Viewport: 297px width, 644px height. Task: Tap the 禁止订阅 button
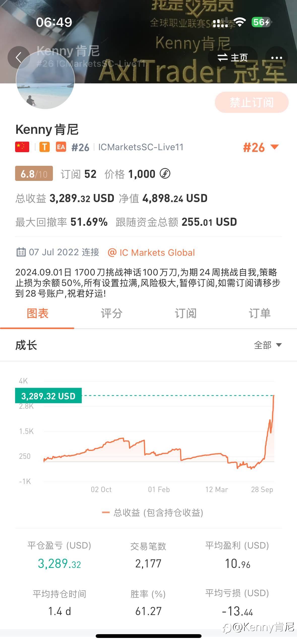point(251,103)
